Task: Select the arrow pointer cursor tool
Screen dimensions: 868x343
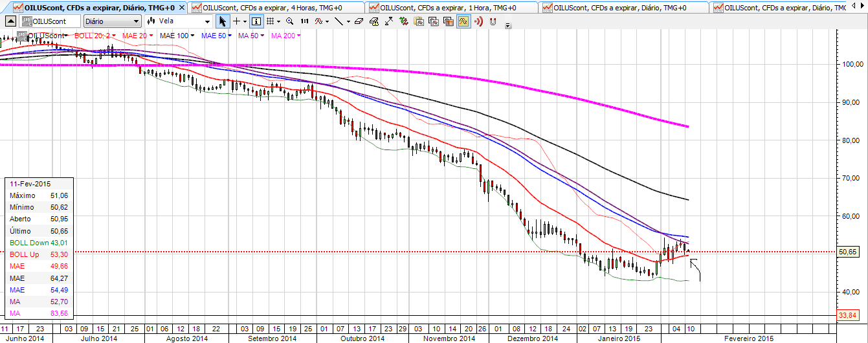Action: tap(223, 21)
